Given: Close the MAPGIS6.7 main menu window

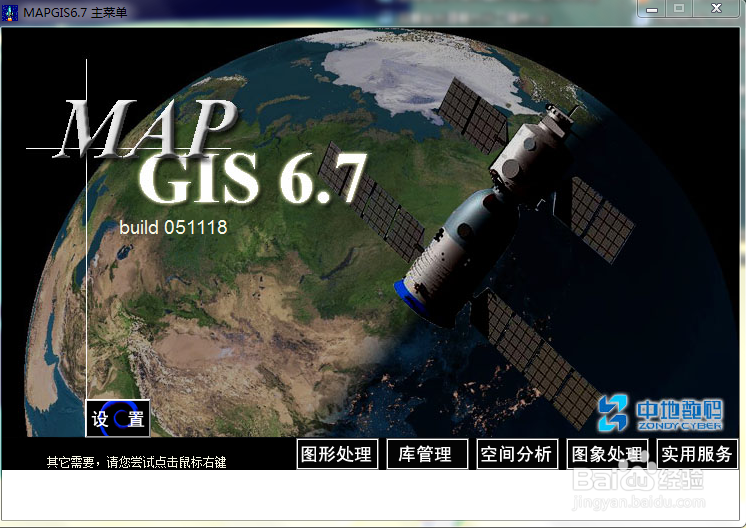Looking at the screenshot, I should [x=717, y=9].
